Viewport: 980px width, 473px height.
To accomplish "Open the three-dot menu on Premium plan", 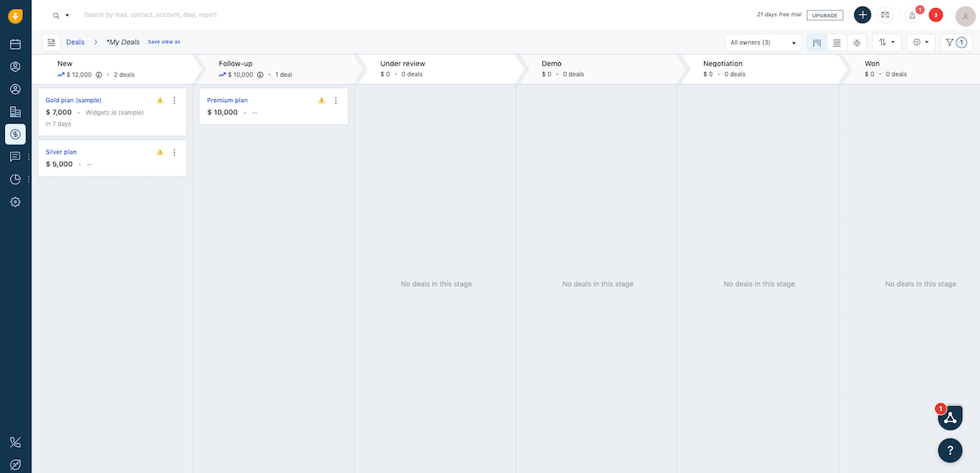I will point(336,100).
